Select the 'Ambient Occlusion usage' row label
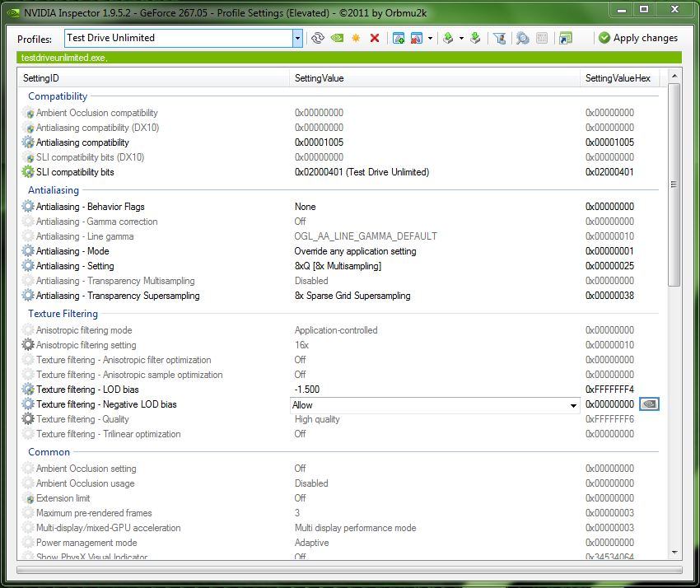 [x=86, y=483]
